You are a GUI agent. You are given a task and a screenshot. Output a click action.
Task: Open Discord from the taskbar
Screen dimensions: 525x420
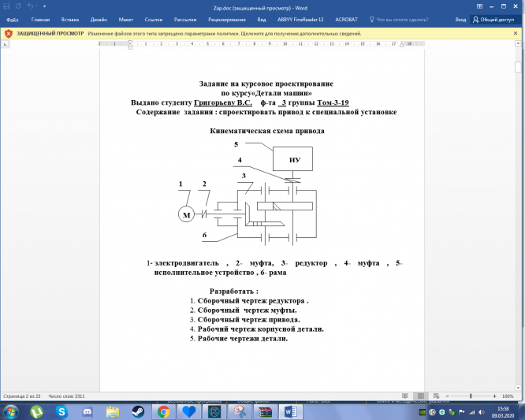87,412
